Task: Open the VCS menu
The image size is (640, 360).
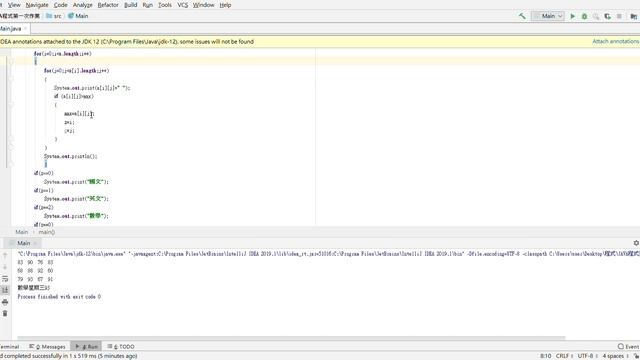Action: coord(182,5)
